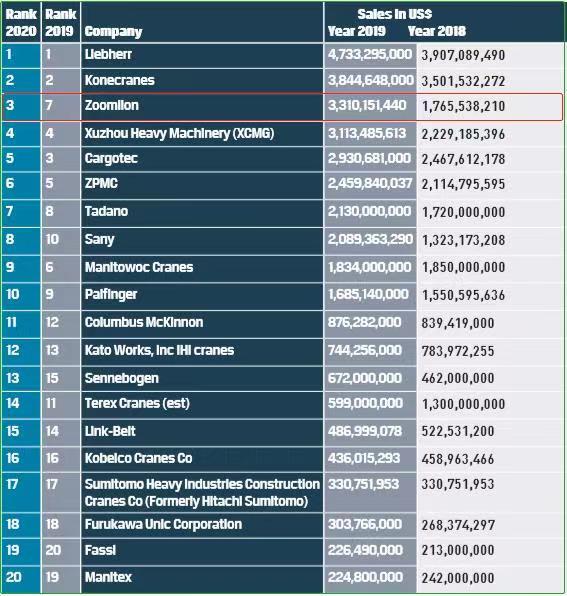Click Kato Works, Inc IHI cranes
The height and width of the screenshot is (596, 567).
click(x=159, y=350)
